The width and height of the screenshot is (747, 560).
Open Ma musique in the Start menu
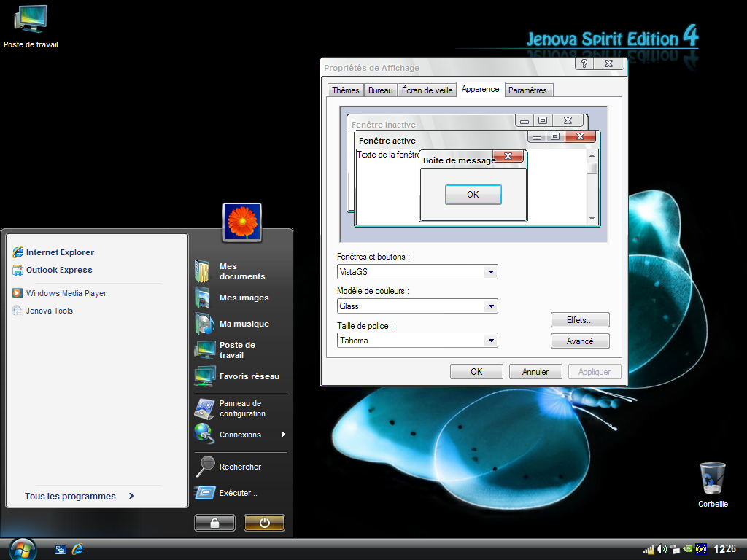(x=232, y=324)
